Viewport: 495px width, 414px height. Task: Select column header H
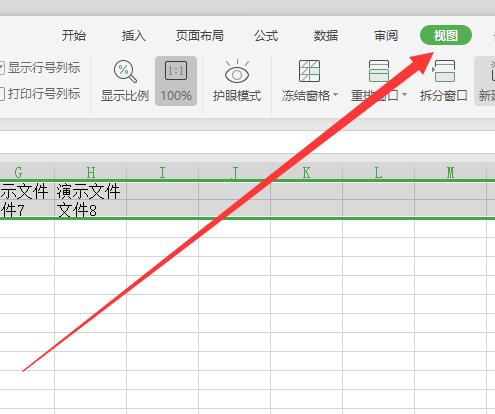tap(90, 172)
